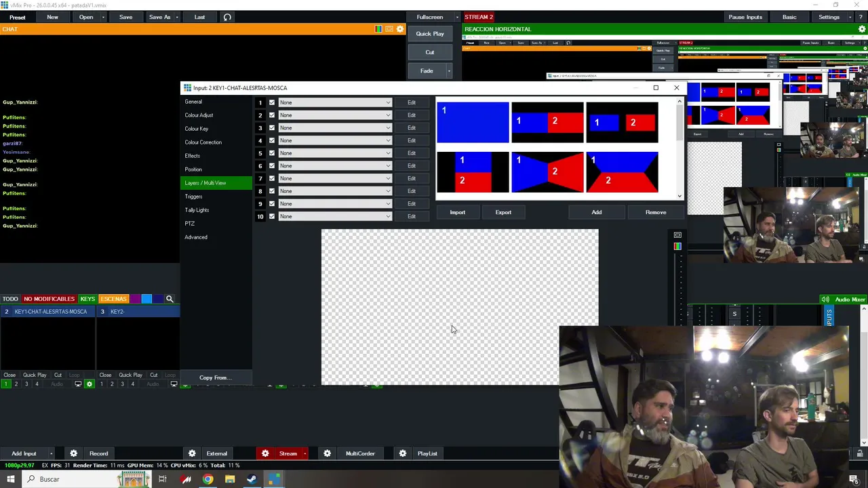Open Task View on the taskbar
The width and height of the screenshot is (868, 488).
163,479
